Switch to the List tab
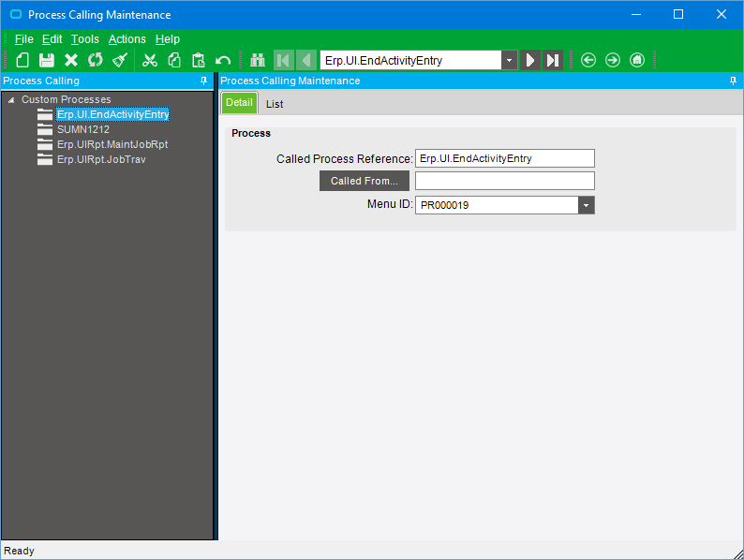The width and height of the screenshot is (744, 560). pyautogui.click(x=275, y=104)
